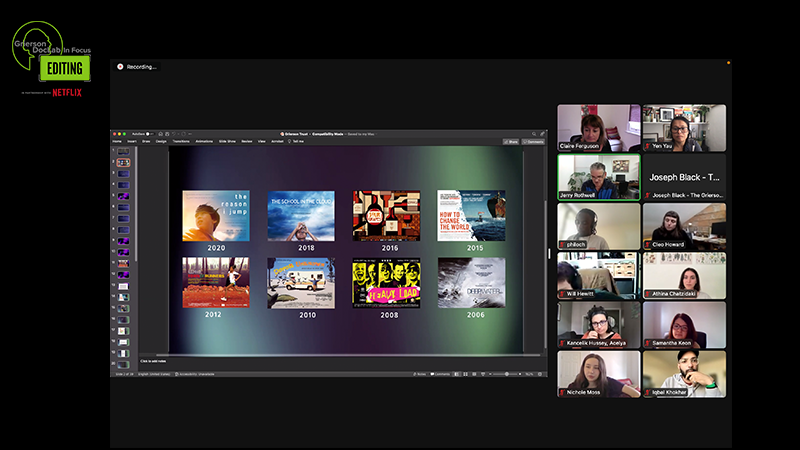Open the Animations ribbon tab
Image resolution: width=800 pixels, height=450 pixels.
[204, 141]
